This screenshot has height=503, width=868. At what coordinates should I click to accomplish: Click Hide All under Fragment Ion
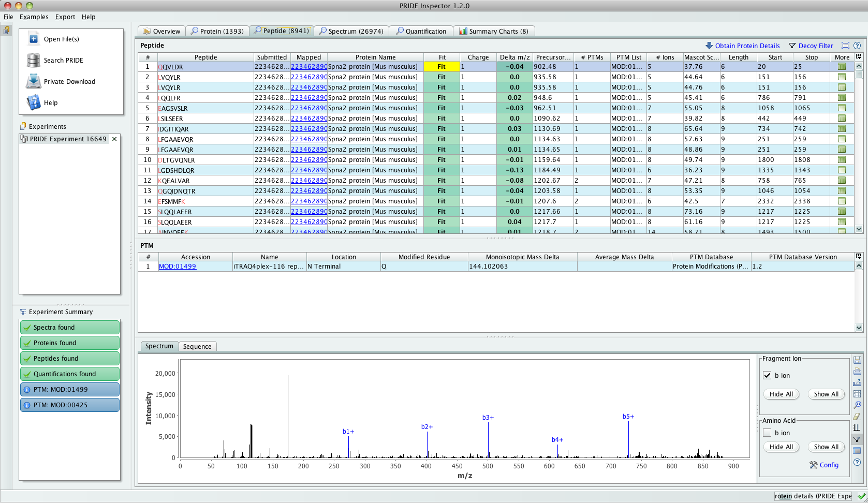tap(781, 394)
